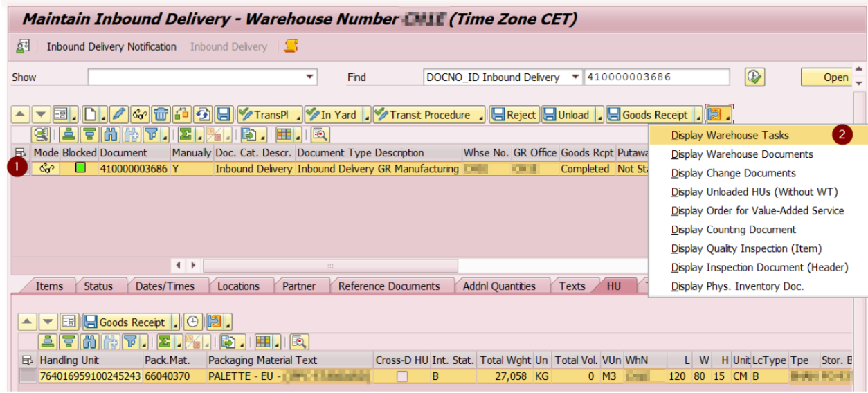Tick the Cross-D HU checkbox for the pallet
The height and width of the screenshot is (393, 868).
point(401,376)
